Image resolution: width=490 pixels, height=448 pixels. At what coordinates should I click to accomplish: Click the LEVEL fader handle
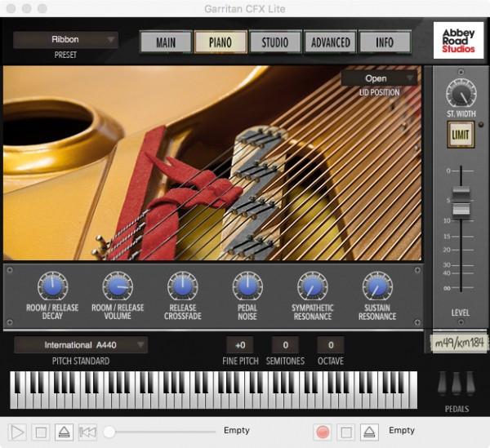pyautogui.click(x=461, y=201)
